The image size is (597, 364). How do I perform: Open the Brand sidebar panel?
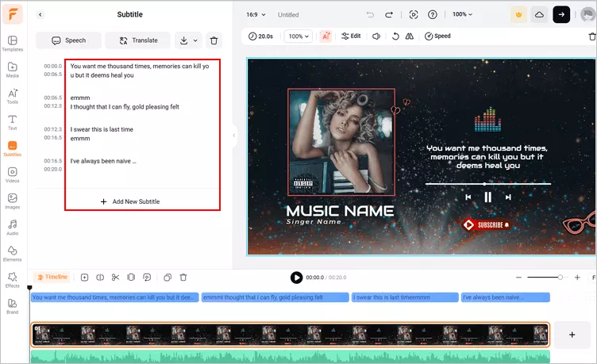click(12, 306)
